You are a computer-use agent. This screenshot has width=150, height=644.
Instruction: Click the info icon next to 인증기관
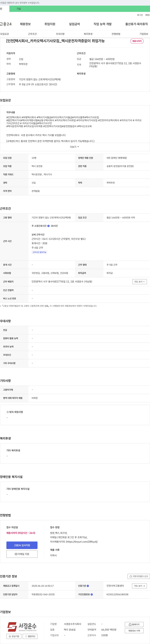[x=88, y=586]
